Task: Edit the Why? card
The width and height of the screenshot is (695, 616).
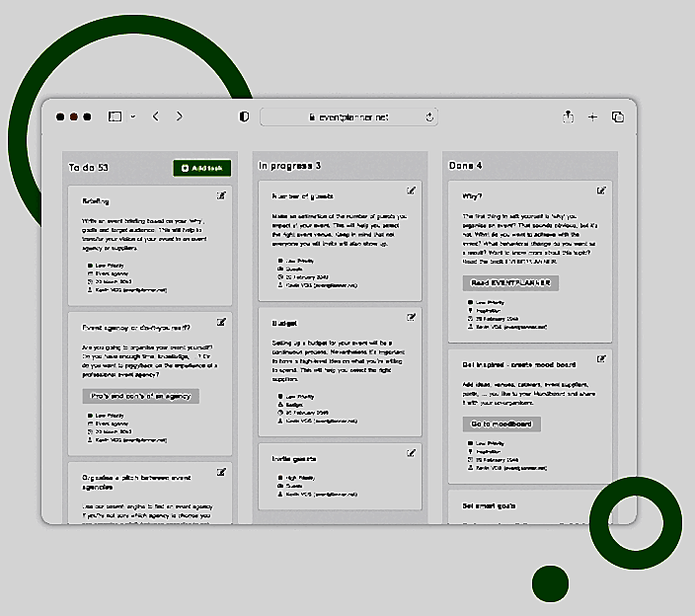Action: [x=601, y=191]
